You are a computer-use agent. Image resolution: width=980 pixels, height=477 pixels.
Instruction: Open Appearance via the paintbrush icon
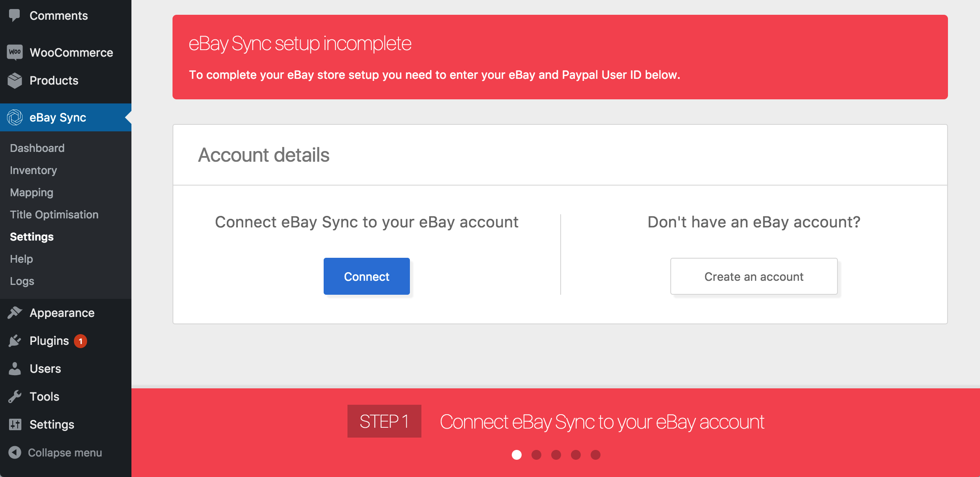click(15, 312)
